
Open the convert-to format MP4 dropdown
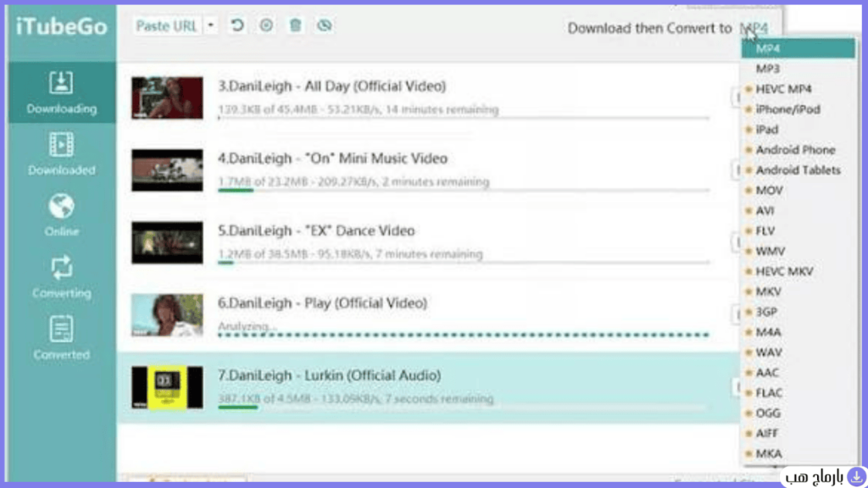pos(754,28)
